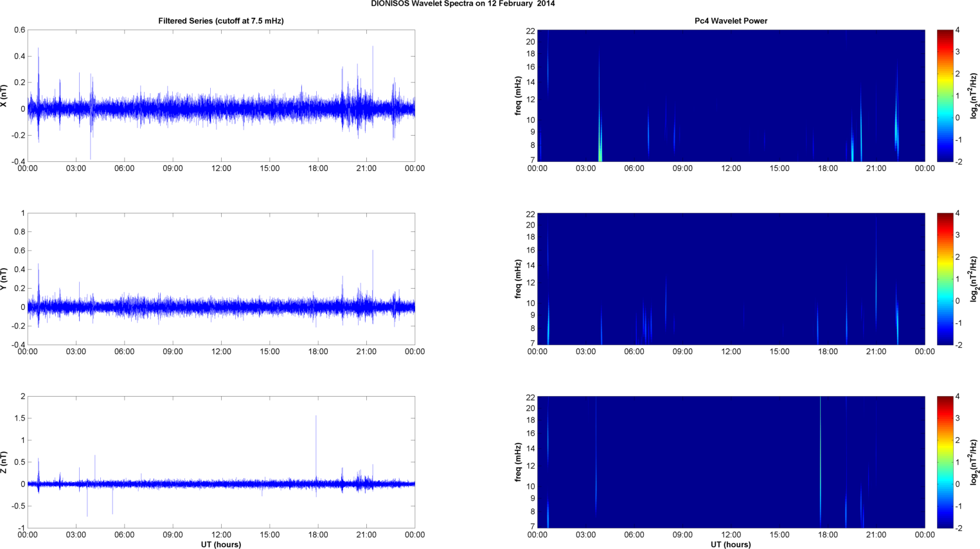
Task: Click 09:00 tick under the middle spectrogram
Action: coord(682,352)
